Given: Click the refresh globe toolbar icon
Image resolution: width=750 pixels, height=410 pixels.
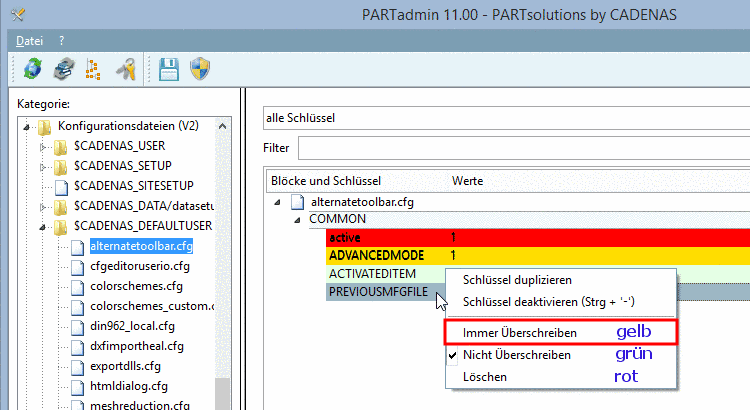Looking at the screenshot, I should click(x=33, y=69).
